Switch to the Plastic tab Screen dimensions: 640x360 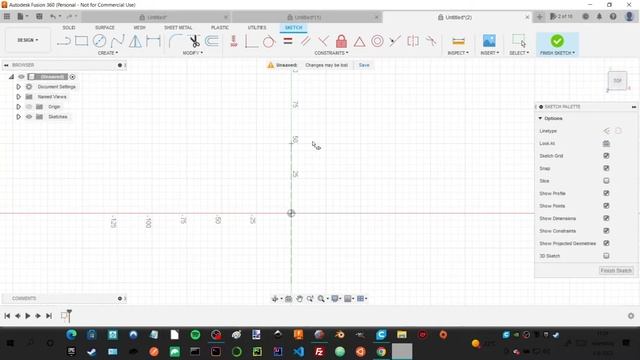click(220, 27)
